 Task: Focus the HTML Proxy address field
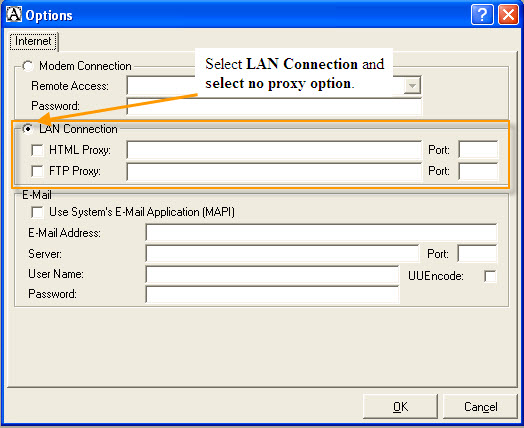point(274,150)
